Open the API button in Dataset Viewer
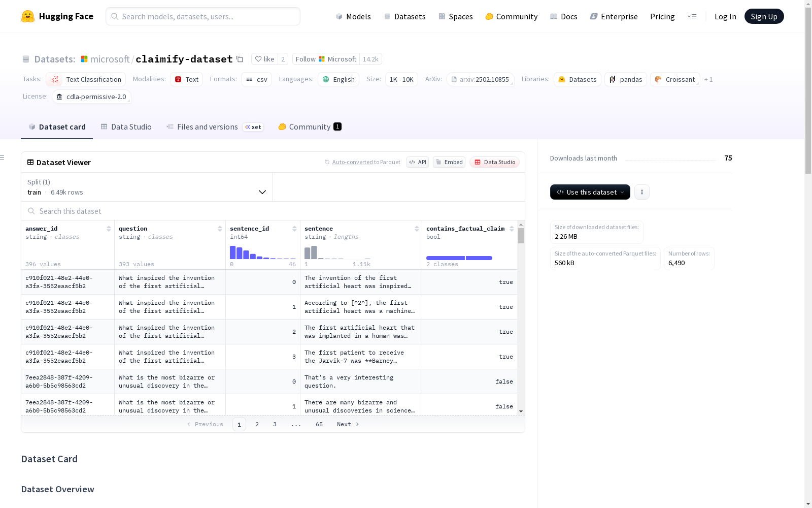 418,162
